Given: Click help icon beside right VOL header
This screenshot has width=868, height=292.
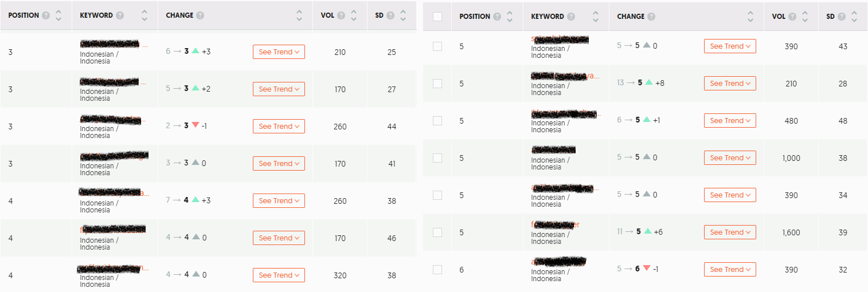Looking at the screenshot, I should click(792, 17).
